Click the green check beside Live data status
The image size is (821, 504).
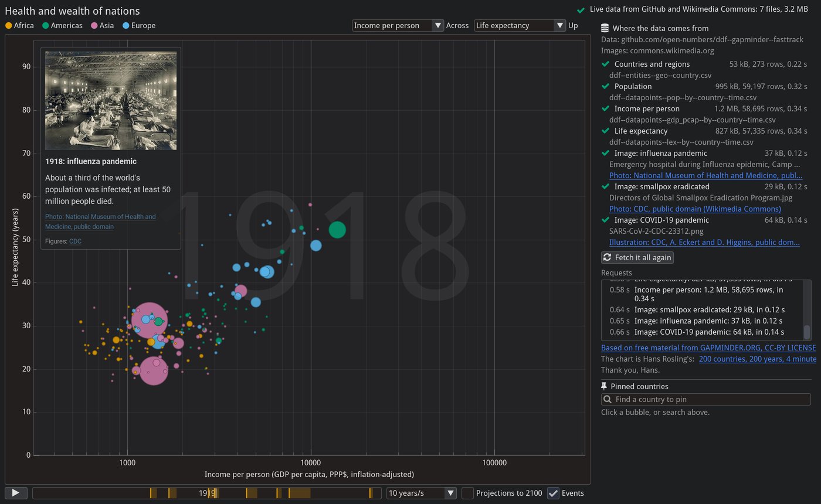click(x=581, y=10)
